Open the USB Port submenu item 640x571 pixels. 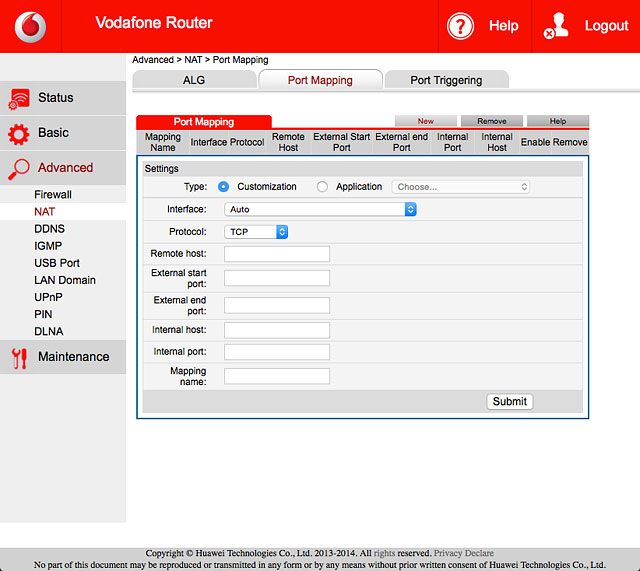pos(57,263)
